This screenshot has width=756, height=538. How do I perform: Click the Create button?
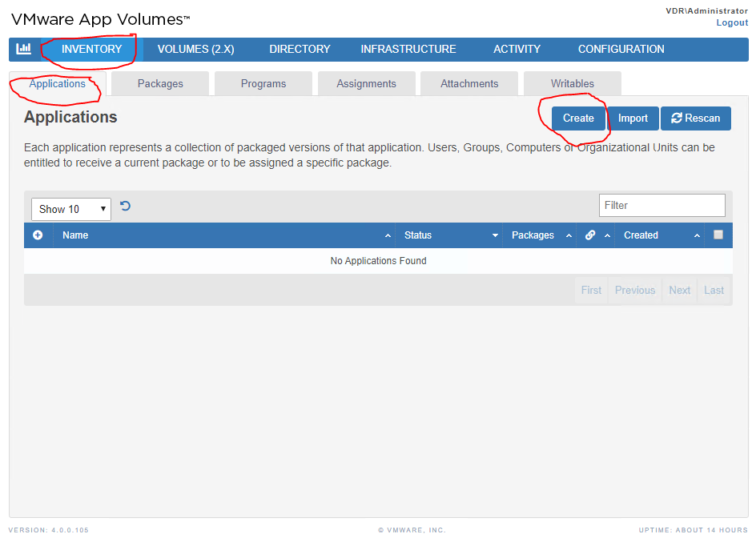[578, 118]
